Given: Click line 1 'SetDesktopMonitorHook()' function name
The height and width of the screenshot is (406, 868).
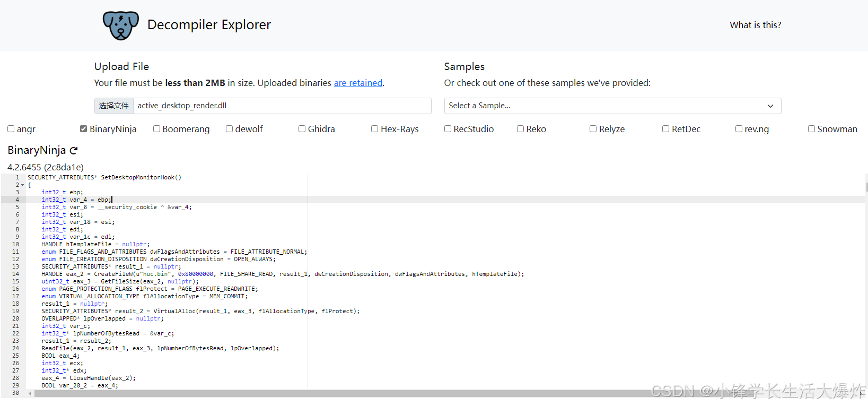Looking at the screenshot, I should point(141,178).
